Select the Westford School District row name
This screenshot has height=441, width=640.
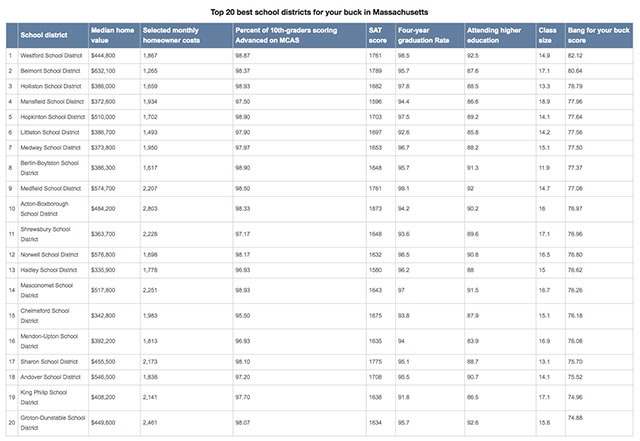(x=49, y=55)
